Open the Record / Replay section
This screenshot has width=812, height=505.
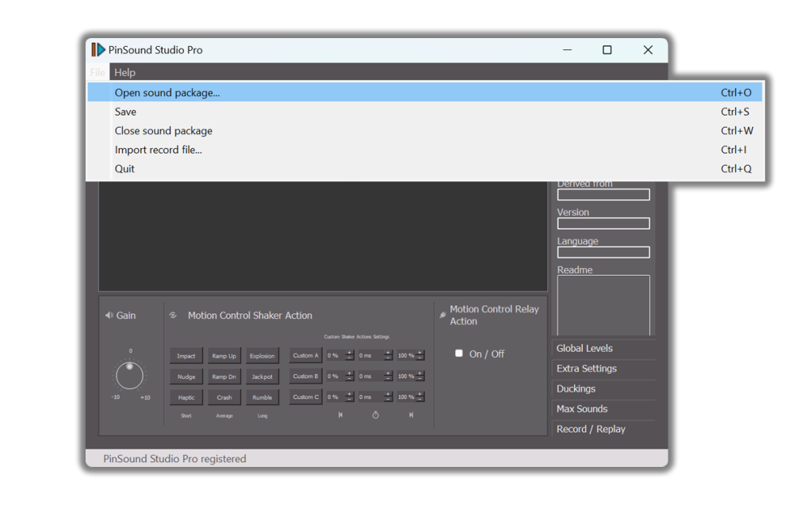603,430
